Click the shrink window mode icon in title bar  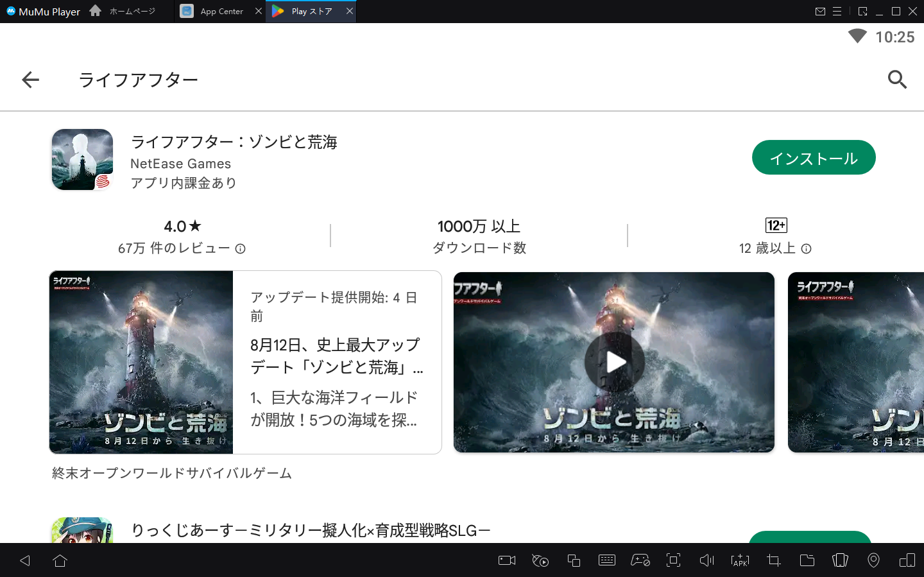[x=862, y=12]
